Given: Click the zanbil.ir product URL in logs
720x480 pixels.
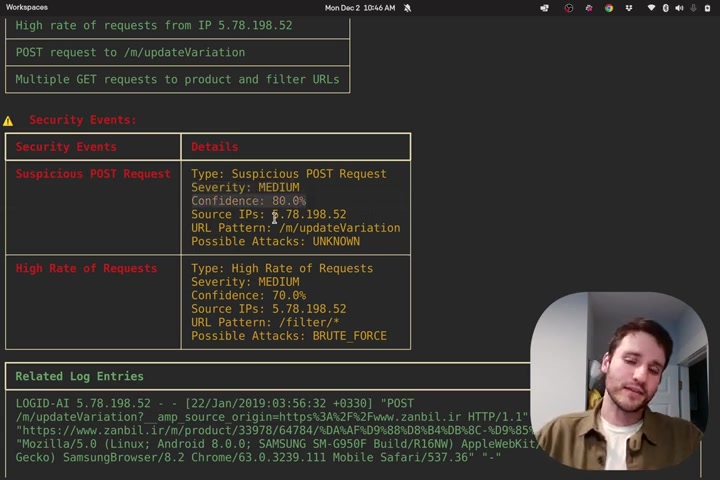Looking at the screenshot, I should click(276, 430).
